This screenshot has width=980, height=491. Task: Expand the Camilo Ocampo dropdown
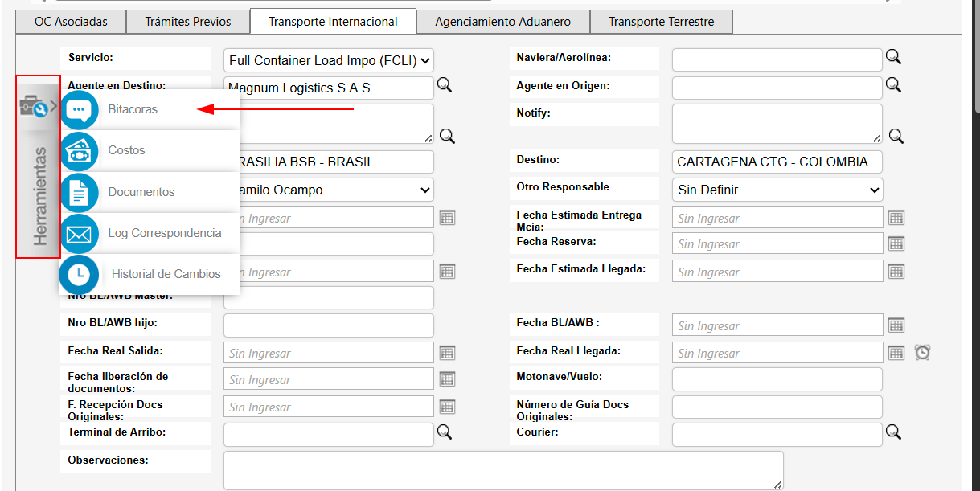[329, 190]
